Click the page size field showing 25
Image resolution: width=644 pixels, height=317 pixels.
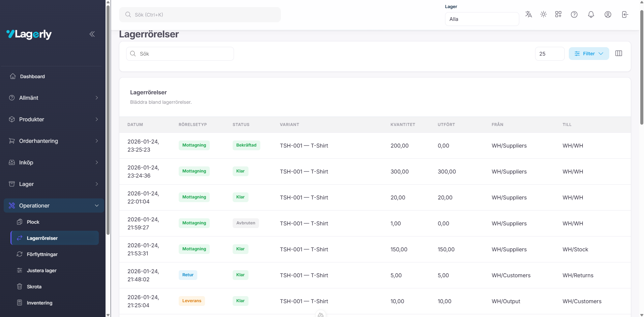(x=549, y=54)
